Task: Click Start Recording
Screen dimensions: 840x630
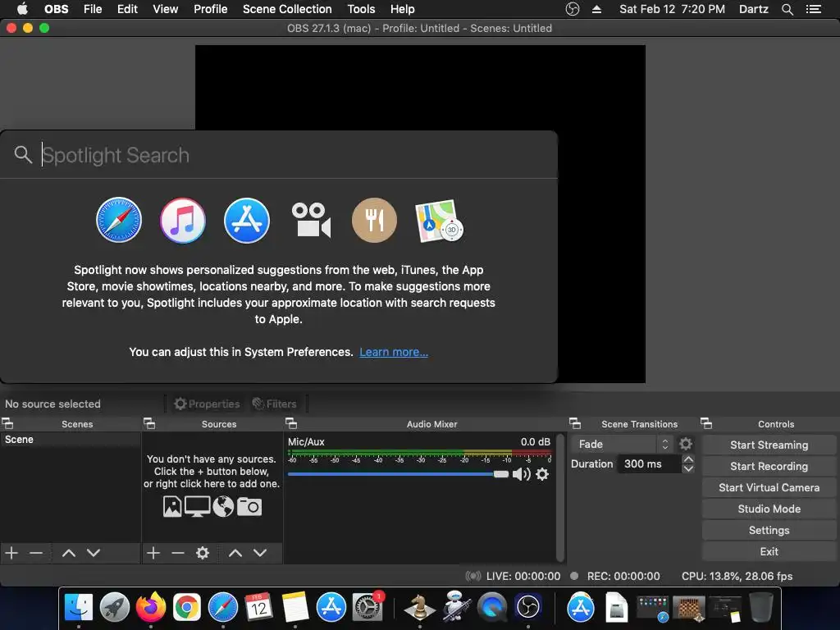Action: tap(769, 466)
